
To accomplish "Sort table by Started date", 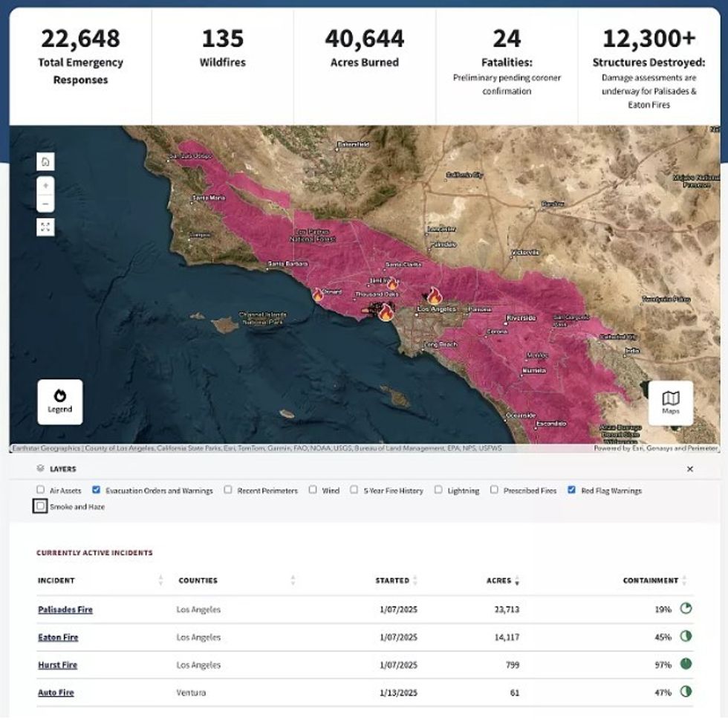I will tap(396, 581).
